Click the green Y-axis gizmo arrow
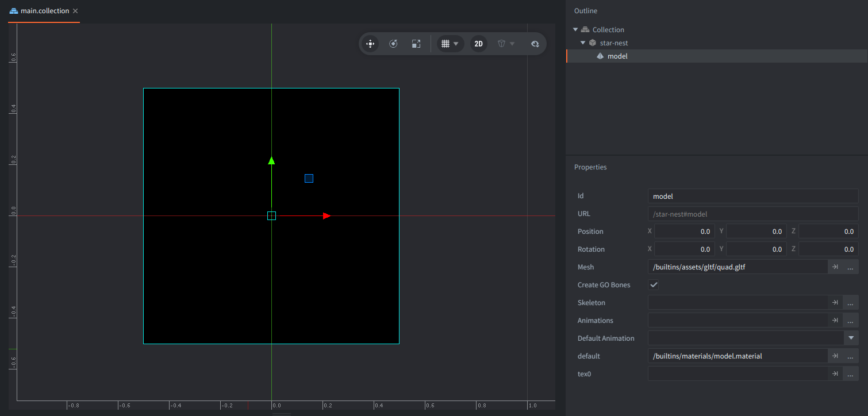The image size is (868, 416). pos(271,160)
